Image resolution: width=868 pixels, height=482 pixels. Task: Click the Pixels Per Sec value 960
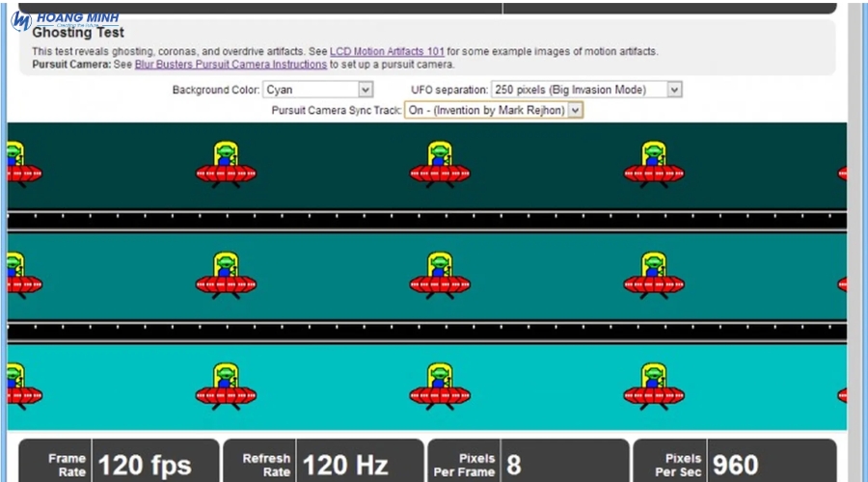point(735,464)
